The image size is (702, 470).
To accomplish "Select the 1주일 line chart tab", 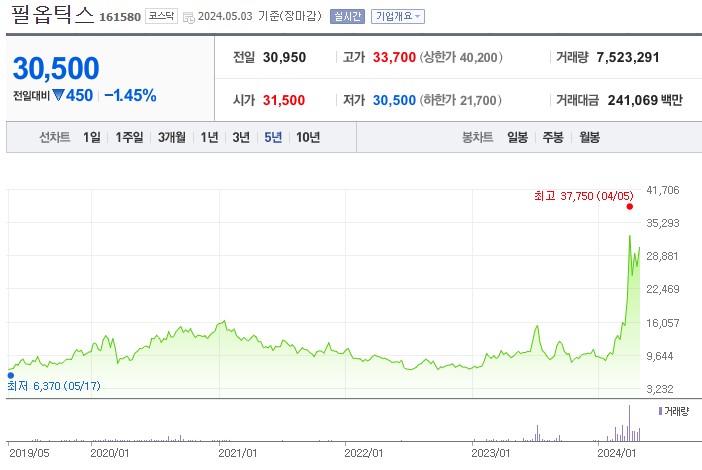I will tap(129, 137).
